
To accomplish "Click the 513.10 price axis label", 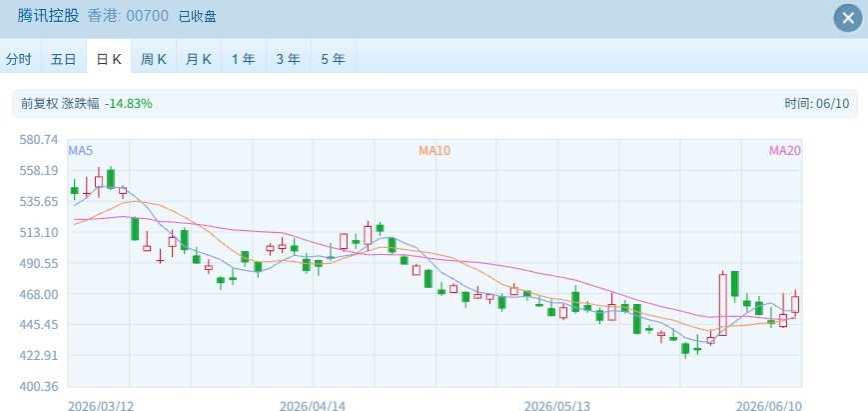I will (39, 232).
